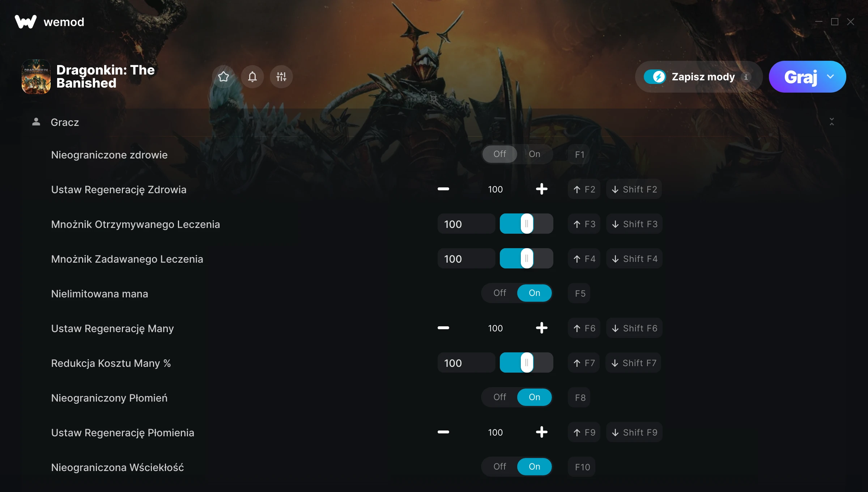Change the F1 hotkey for unlimited health
This screenshot has height=492, width=868.
click(580, 154)
